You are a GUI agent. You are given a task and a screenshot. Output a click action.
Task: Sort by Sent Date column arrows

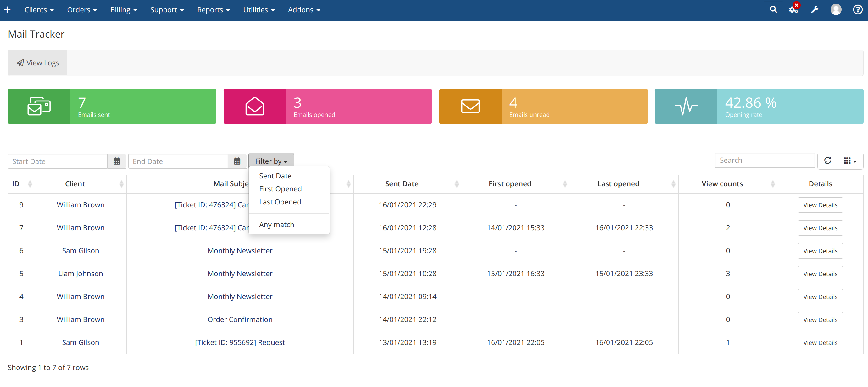point(457,184)
